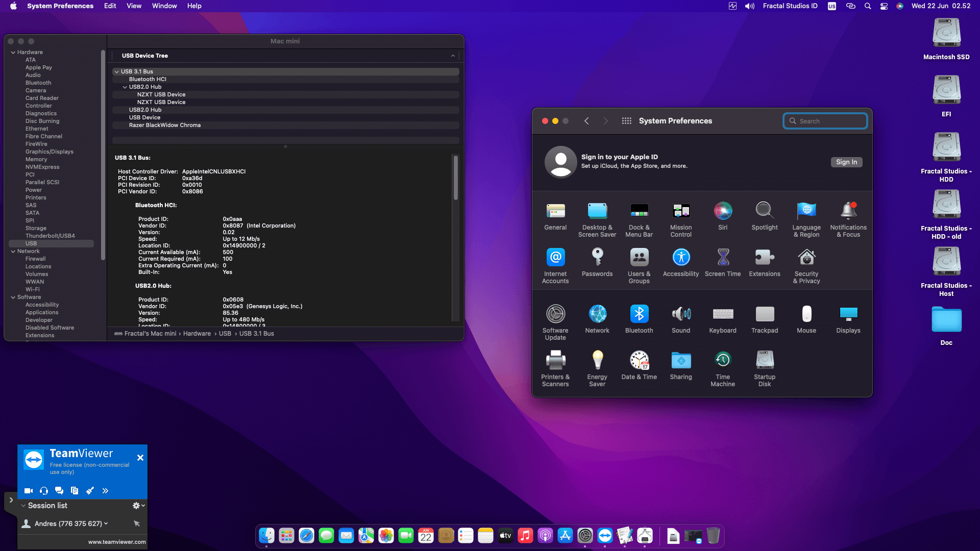
Task: Open Users & Groups preferences
Action: [639, 266]
